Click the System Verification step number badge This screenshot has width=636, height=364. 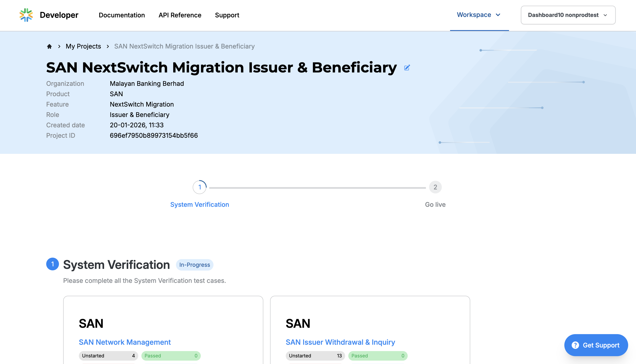pyautogui.click(x=53, y=264)
